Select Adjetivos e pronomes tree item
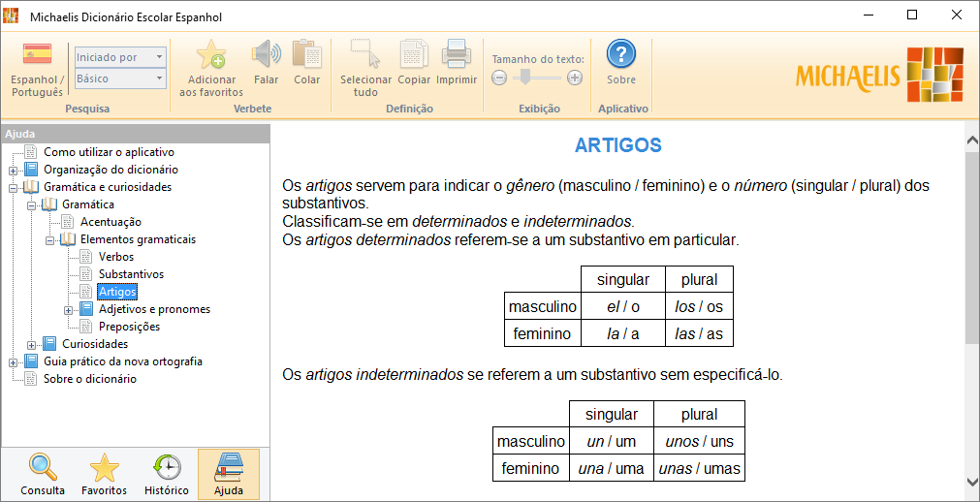The image size is (980, 502). [154, 309]
